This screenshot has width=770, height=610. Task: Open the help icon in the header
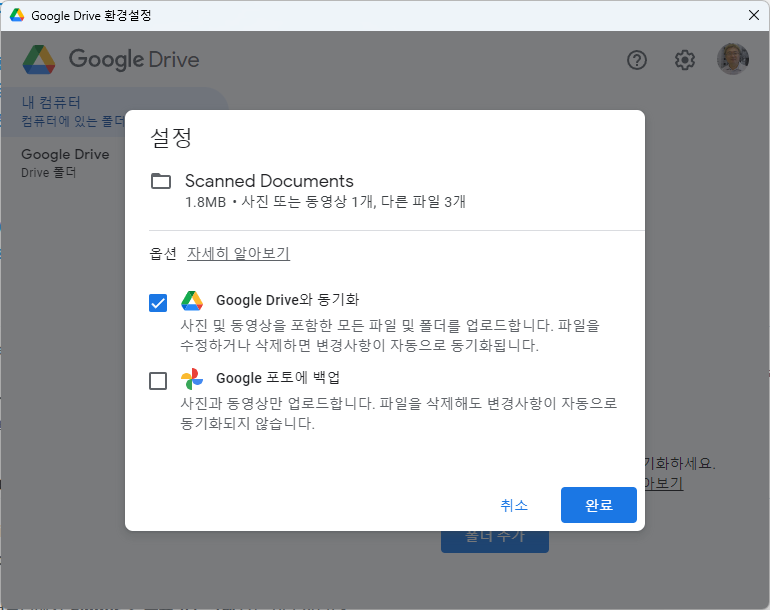(x=637, y=60)
